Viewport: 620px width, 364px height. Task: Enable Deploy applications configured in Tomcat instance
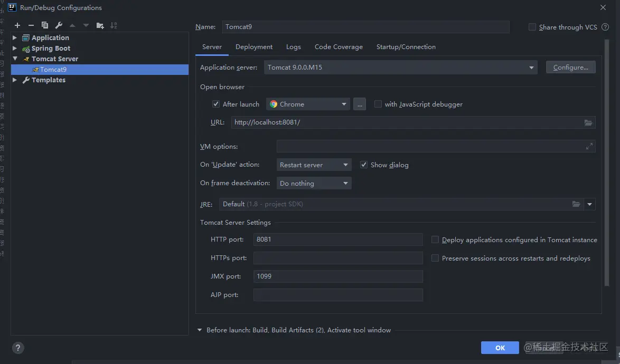(435, 240)
